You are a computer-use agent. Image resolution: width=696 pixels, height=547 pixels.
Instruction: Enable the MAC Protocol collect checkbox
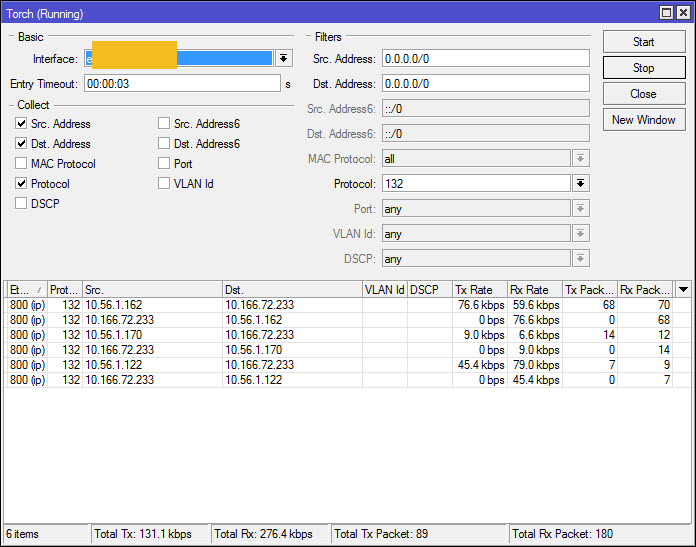pyautogui.click(x=21, y=163)
